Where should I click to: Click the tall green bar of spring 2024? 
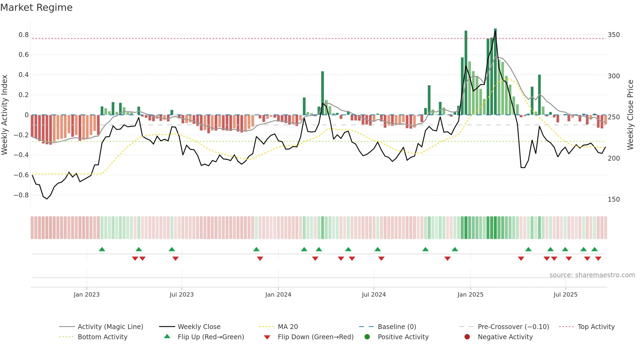pyautogui.click(x=323, y=93)
